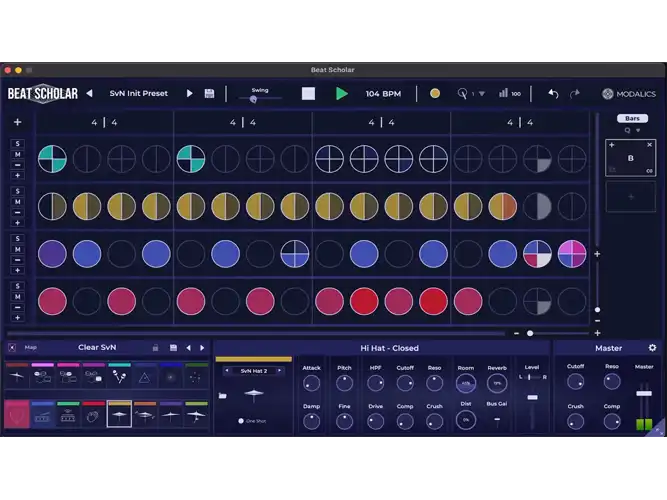Screen dimensions: 667x500
Task: Solo the first (teal) track
Action: tap(17, 143)
